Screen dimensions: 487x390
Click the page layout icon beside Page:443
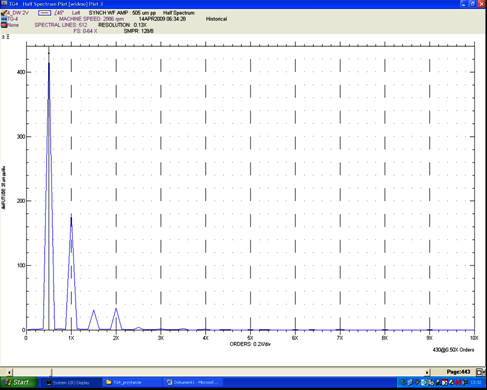[x=480, y=372]
